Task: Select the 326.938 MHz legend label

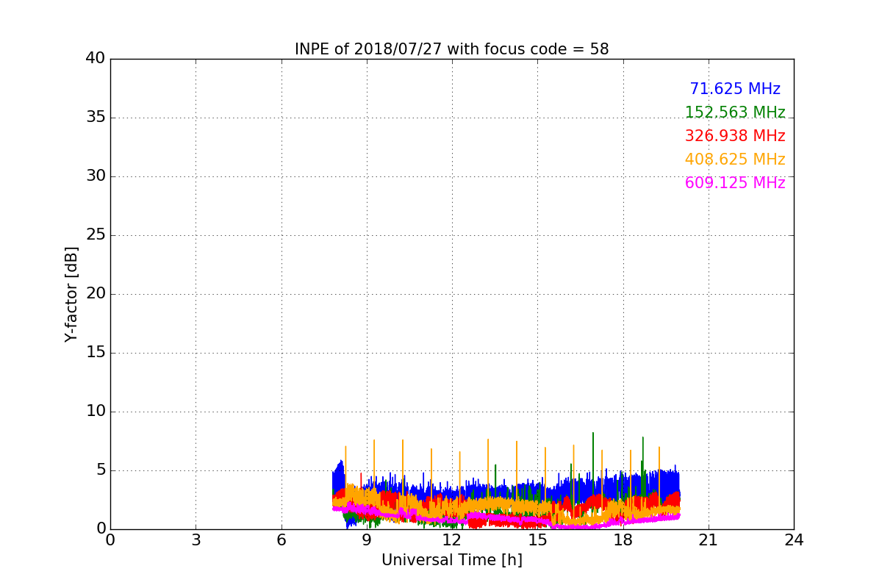Action: coord(735,136)
